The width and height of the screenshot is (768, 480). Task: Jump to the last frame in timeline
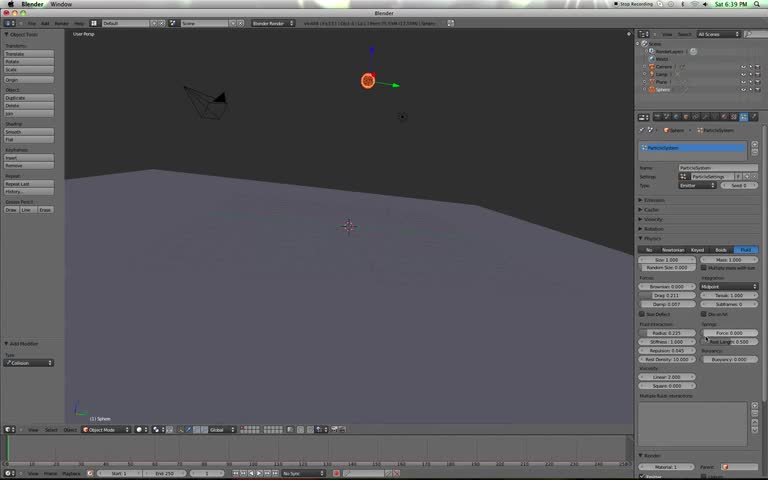[x=276, y=473]
